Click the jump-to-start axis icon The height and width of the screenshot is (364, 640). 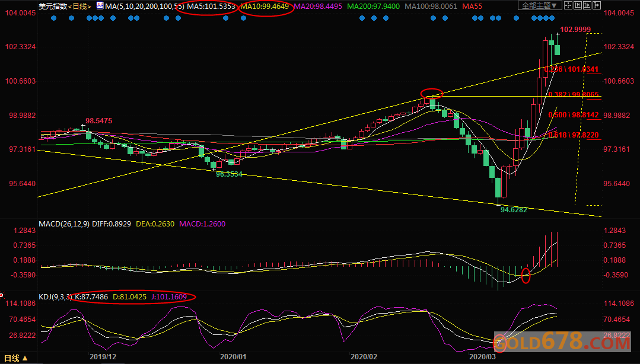[578, 5]
